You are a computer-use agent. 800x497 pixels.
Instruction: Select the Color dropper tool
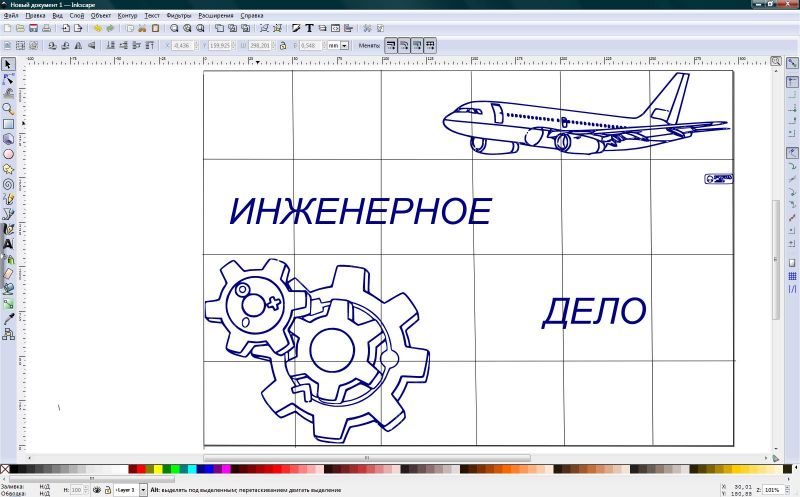pos(8,318)
